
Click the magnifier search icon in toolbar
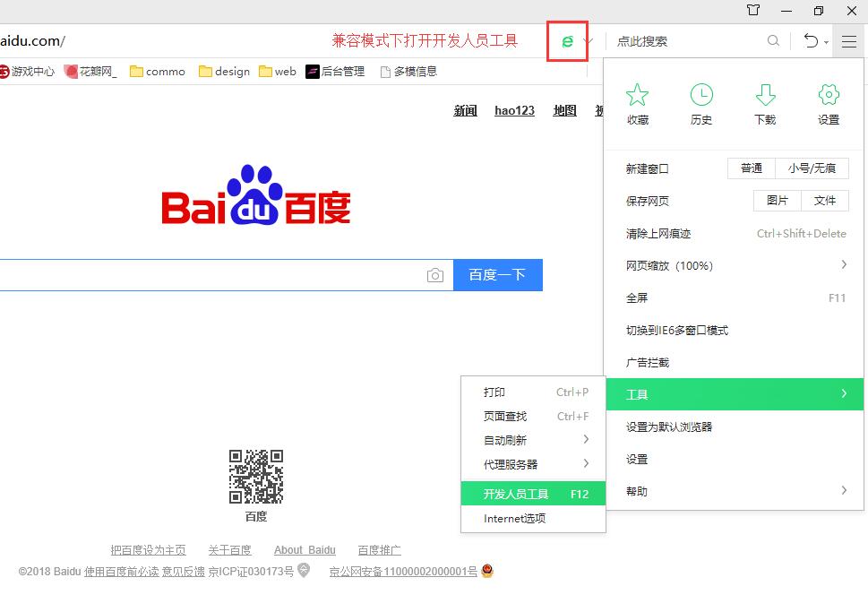[773, 41]
